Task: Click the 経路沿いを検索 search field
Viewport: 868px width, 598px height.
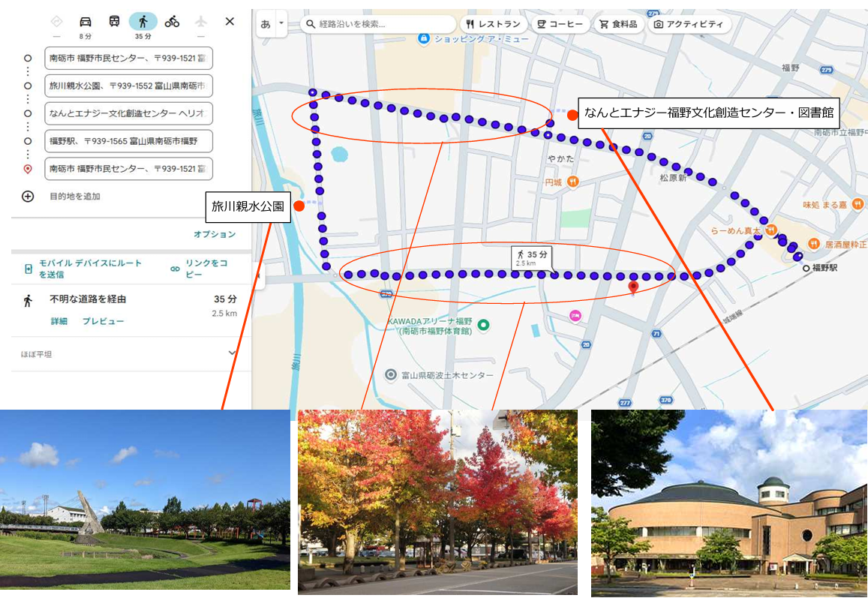Action: 379,24
